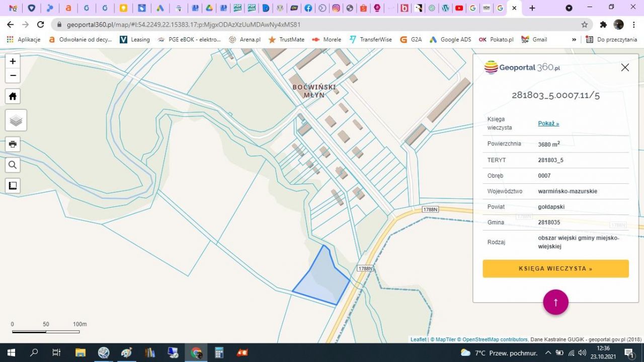Select the measurement tool below search
644x362 pixels.
[13, 185]
